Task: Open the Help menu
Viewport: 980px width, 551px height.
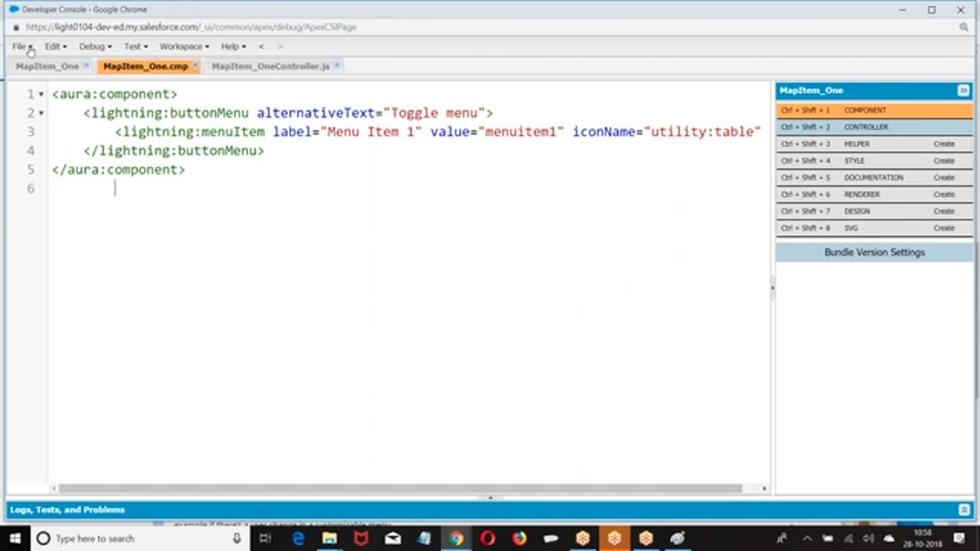Action: click(x=234, y=47)
